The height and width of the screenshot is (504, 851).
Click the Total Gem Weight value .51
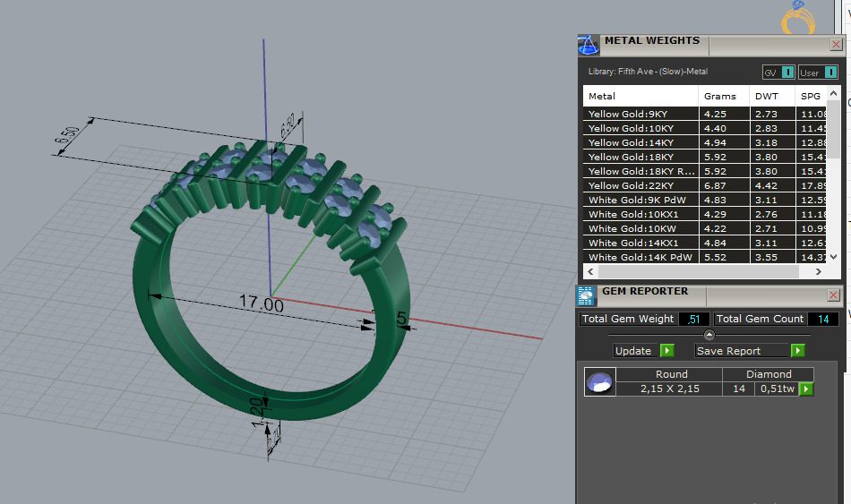click(x=693, y=319)
